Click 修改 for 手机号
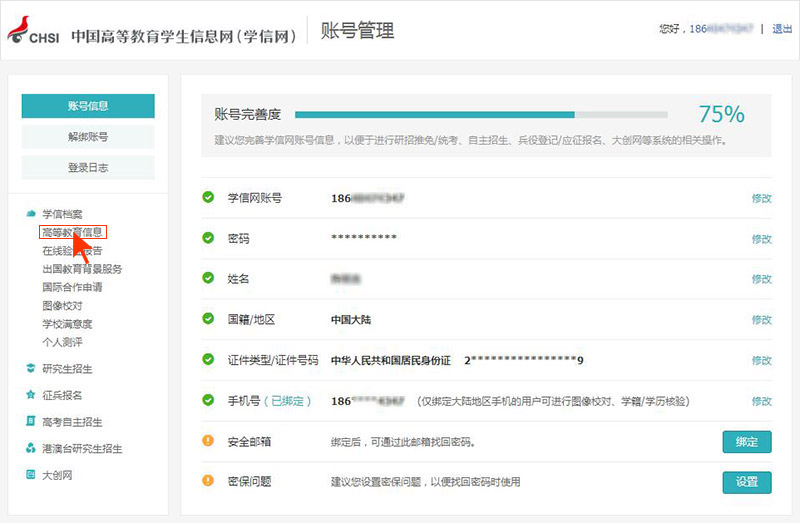Image resolution: width=800 pixels, height=523 pixels. 762,401
